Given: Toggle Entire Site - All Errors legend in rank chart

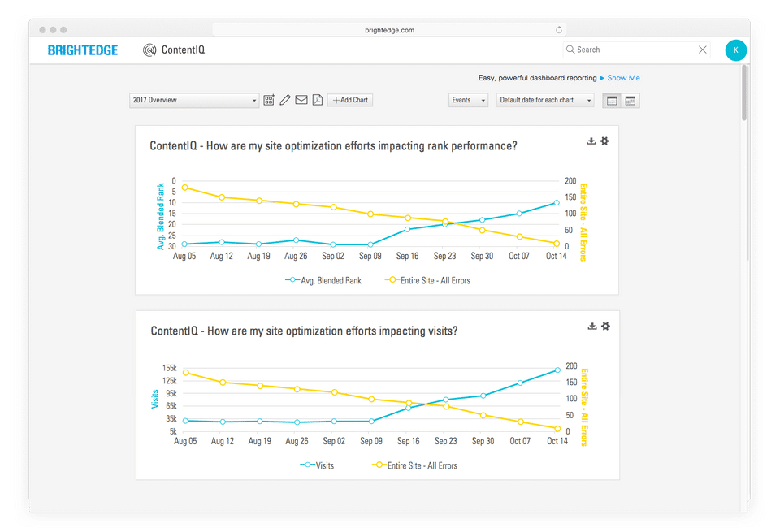Looking at the screenshot, I should pos(428,280).
